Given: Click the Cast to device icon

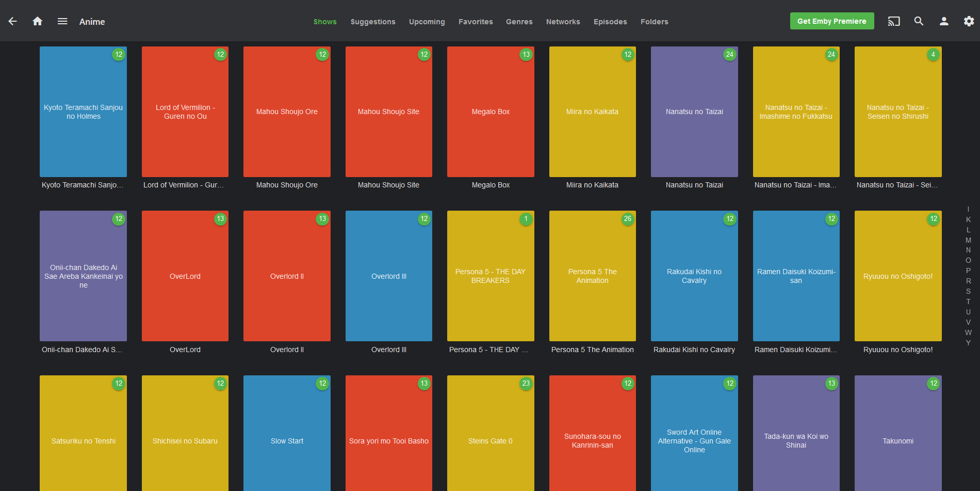Looking at the screenshot, I should 894,21.
